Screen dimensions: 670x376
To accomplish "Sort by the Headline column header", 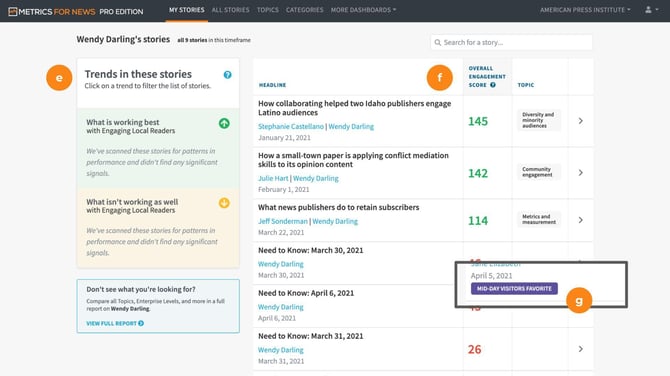I will [x=273, y=85].
